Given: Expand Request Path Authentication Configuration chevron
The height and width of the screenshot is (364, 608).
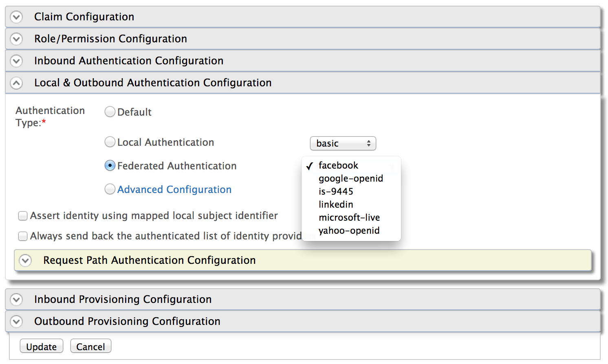Looking at the screenshot, I should (25, 261).
